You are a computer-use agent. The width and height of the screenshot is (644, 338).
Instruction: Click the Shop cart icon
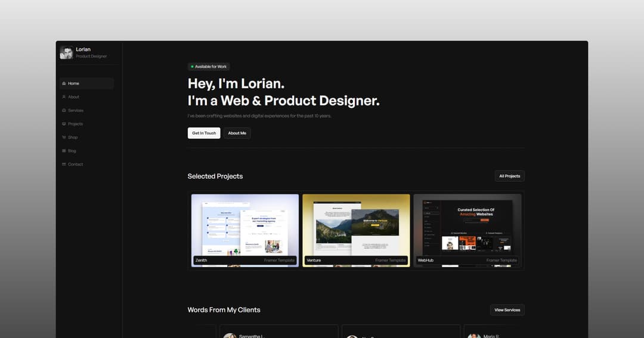64,137
